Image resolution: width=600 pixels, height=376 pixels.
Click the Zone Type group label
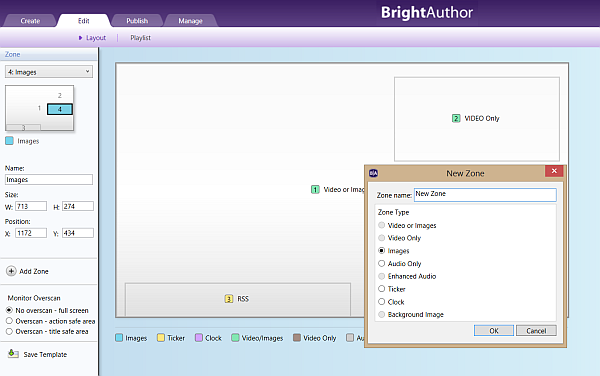pos(393,212)
